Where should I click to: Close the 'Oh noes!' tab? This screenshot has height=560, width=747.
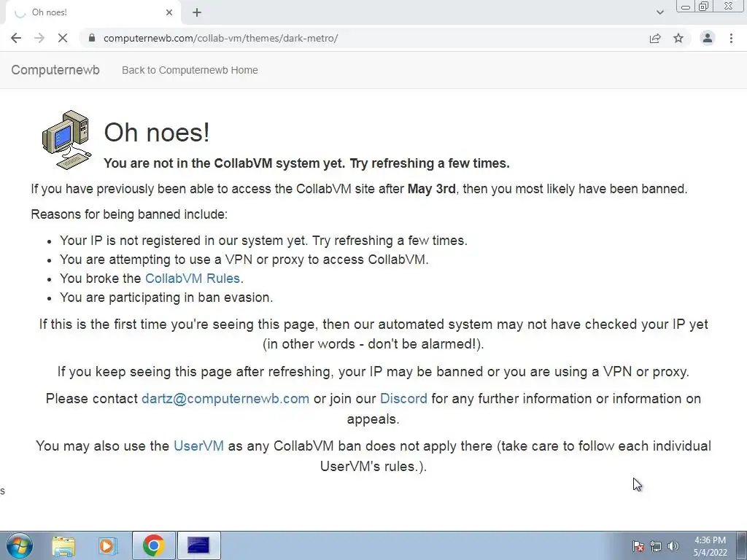click(169, 12)
